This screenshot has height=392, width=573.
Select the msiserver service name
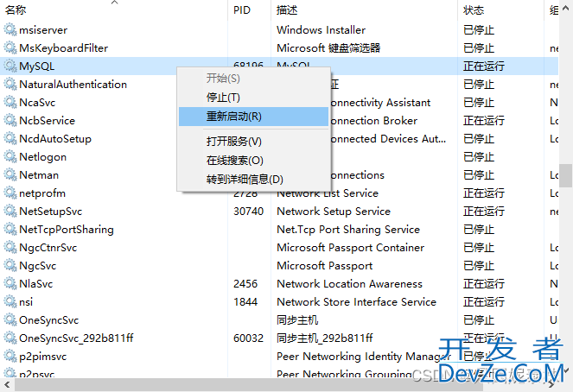coord(43,30)
